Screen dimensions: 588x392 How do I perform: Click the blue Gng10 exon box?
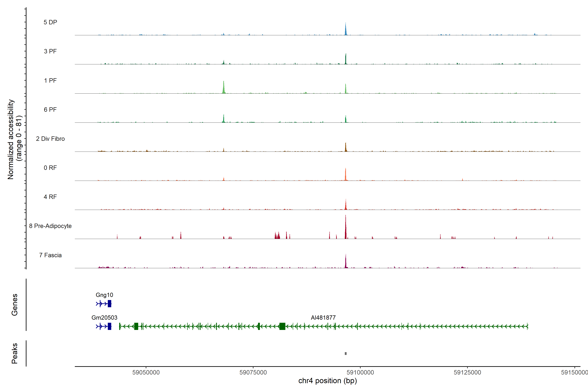pyautogui.click(x=109, y=304)
